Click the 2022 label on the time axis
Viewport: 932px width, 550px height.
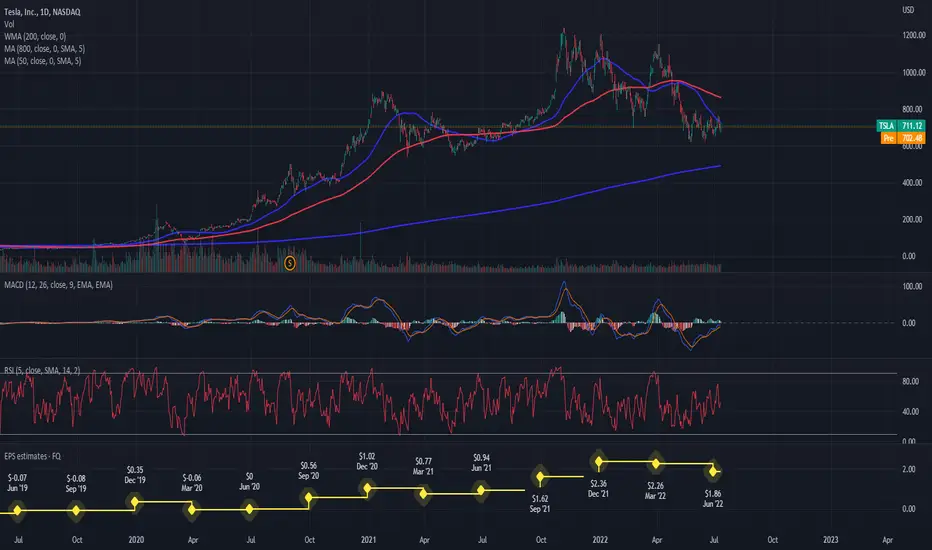pyautogui.click(x=600, y=540)
